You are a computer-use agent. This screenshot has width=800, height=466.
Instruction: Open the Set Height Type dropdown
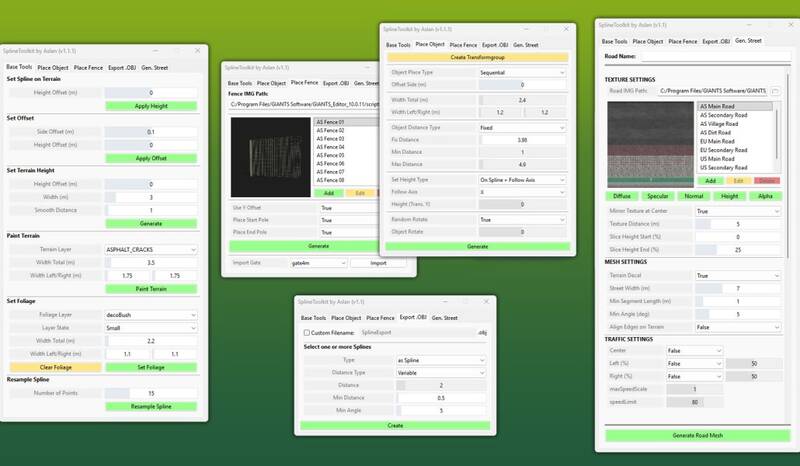point(520,178)
